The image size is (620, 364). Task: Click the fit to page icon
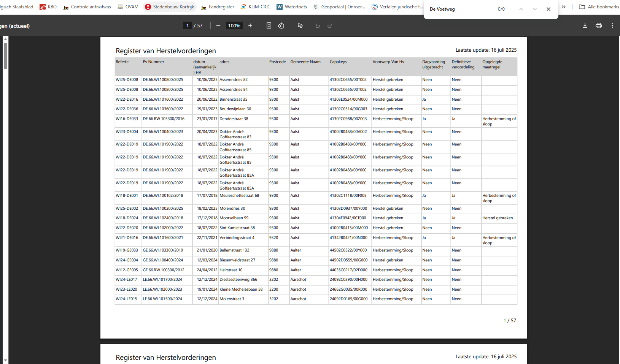[269, 26]
